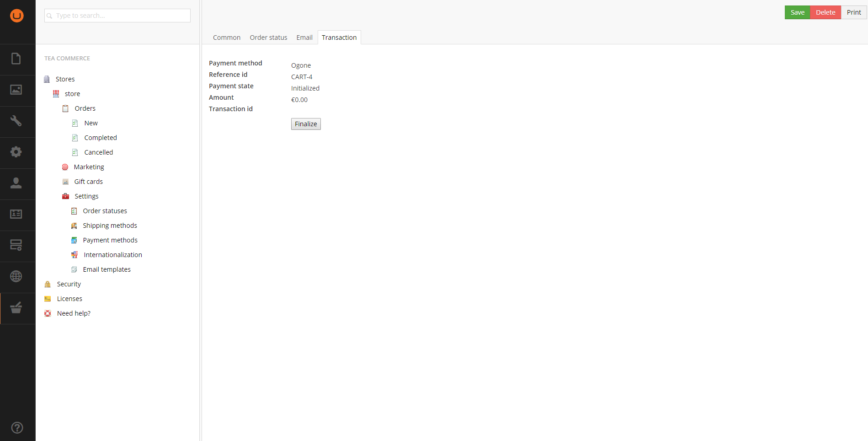The image size is (868, 441).
Task: Click the Marketing target icon
Action: 65,167
